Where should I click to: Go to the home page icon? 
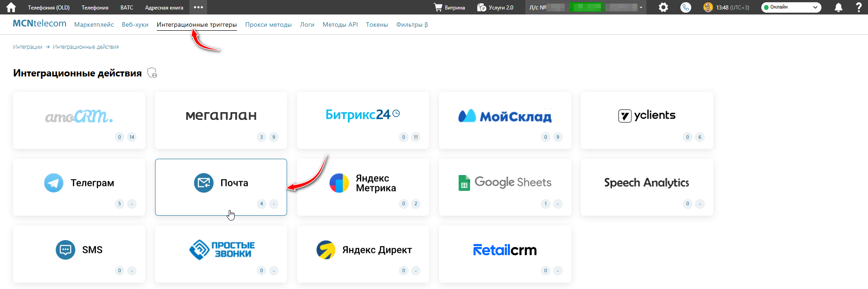pyautogui.click(x=11, y=7)
